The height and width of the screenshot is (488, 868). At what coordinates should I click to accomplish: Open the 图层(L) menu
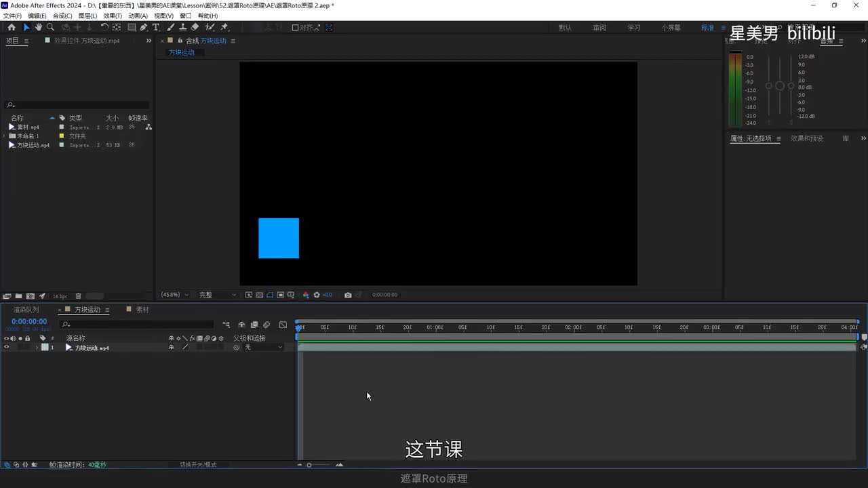point(87,16)
